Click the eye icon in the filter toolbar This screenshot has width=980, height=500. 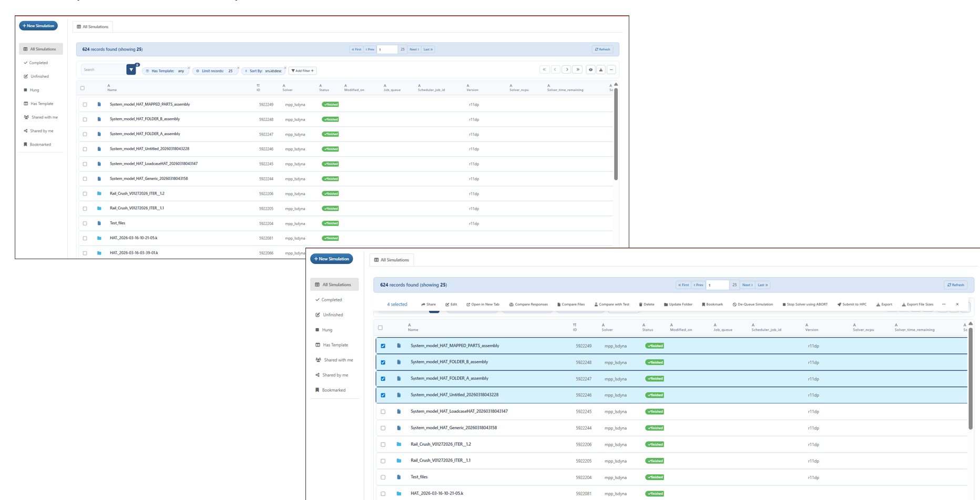[590, 70]
